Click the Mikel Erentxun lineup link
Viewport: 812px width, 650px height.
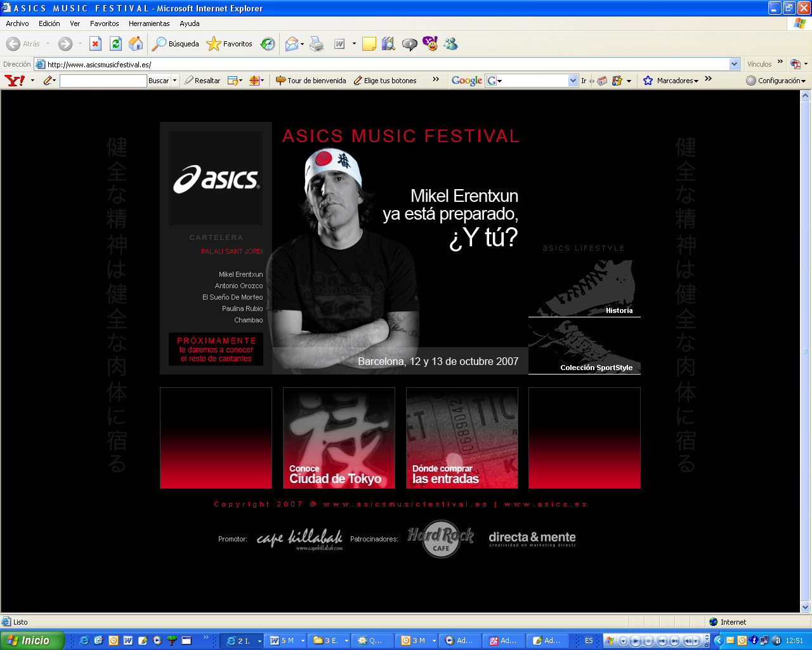[240, 274]
